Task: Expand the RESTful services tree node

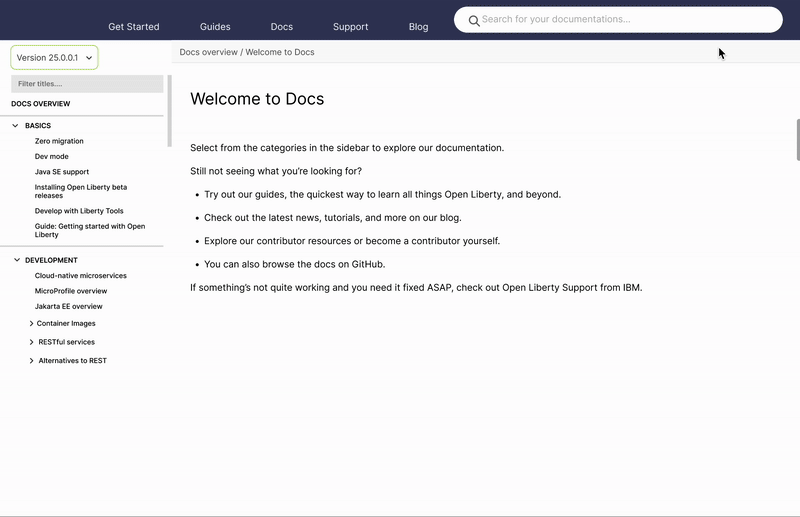Action: [31, 342]
